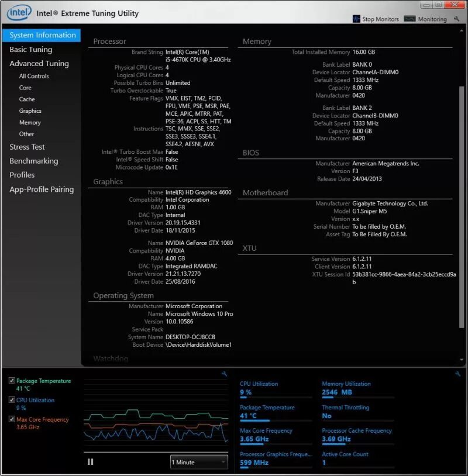Click the Motherboard section heading
The width and height of the screenshot is (468, 476).
click(x=265, y=193)
